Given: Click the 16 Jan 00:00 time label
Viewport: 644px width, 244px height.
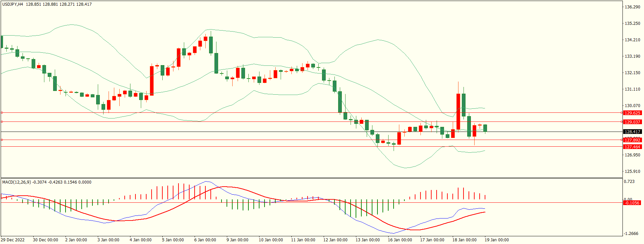Looking at the screenshot, I should [x=400, y=240].
